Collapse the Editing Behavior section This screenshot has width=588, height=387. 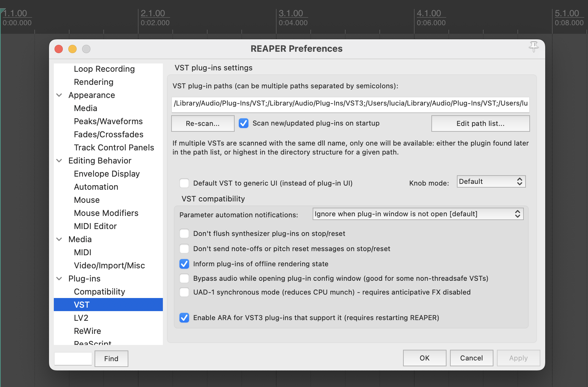point(59,161)
